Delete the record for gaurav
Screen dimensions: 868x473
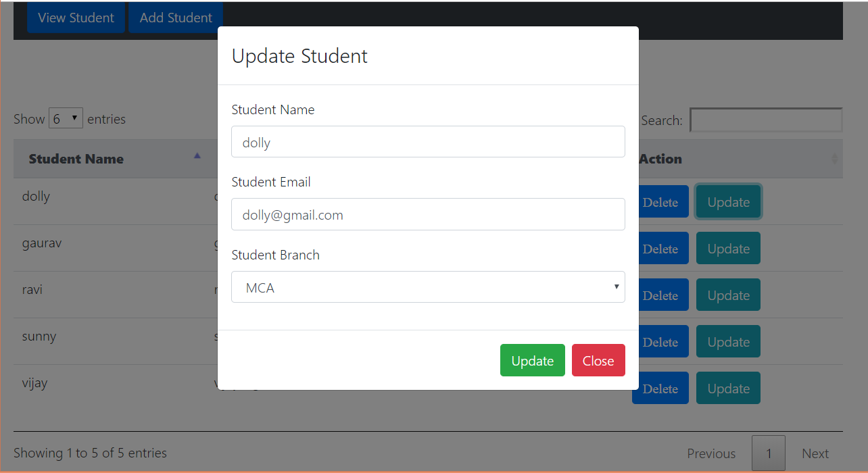click(x=660, y=248)
